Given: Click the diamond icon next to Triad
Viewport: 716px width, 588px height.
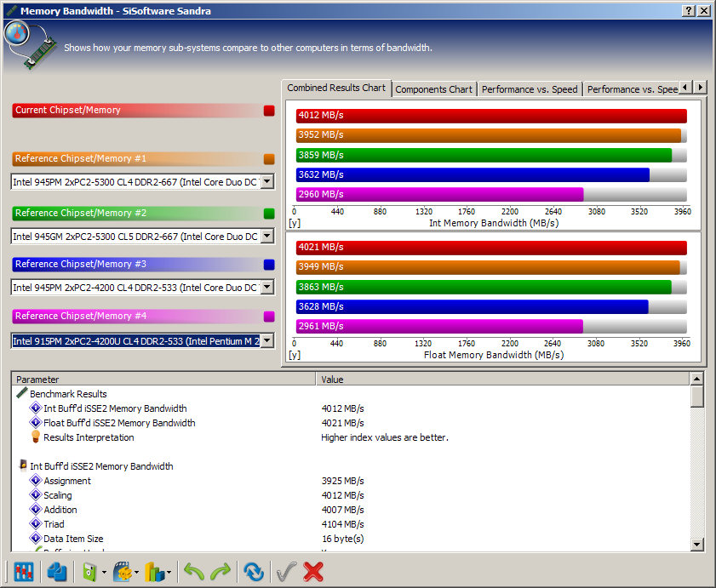Looking at the screenshot, I should (36, 523).
